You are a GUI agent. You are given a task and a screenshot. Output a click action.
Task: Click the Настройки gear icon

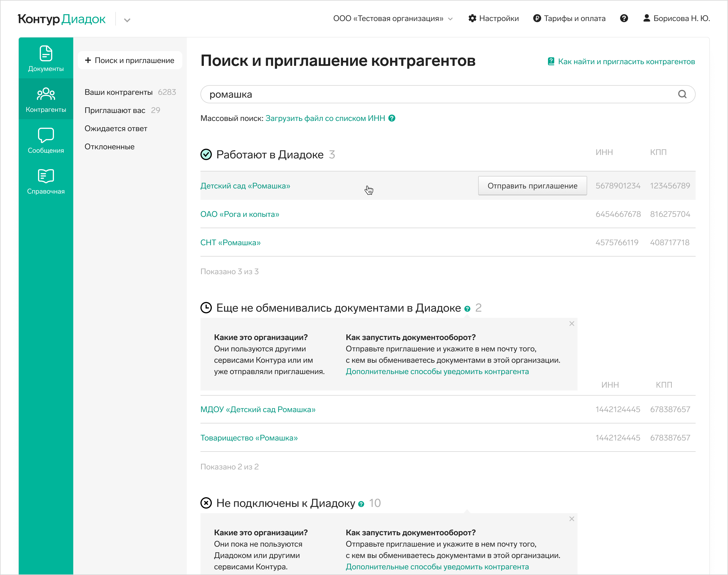472,18
